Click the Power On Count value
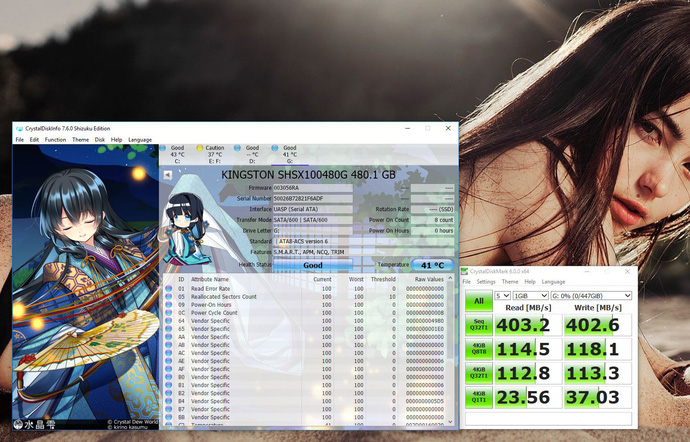 tap(432, 220)
